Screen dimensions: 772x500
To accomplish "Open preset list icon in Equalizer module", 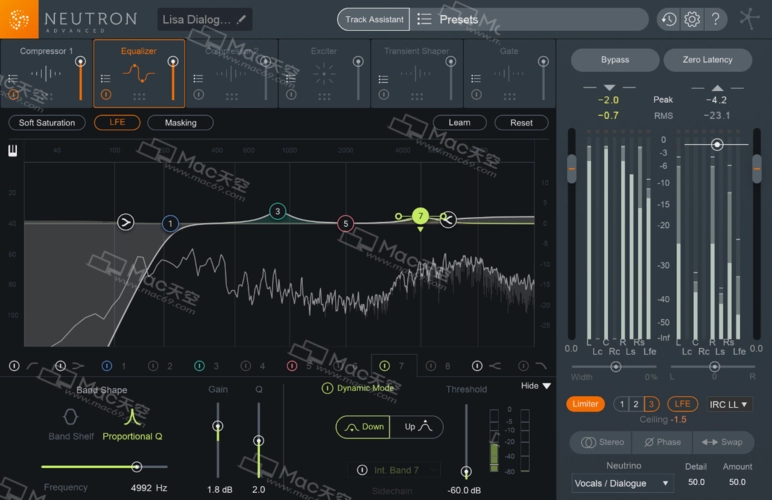I will [105, 78].
